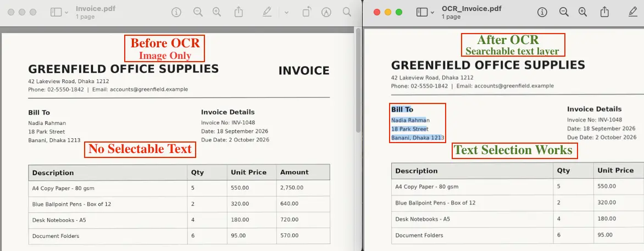Minimize OCR_Invoice.pdf window with yellow button

(388, 12)
